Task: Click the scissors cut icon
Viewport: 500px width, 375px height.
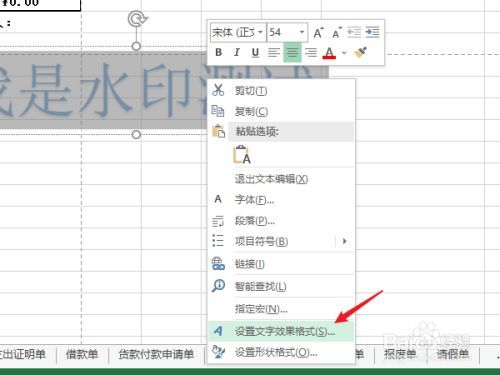Action: (218, 90)
